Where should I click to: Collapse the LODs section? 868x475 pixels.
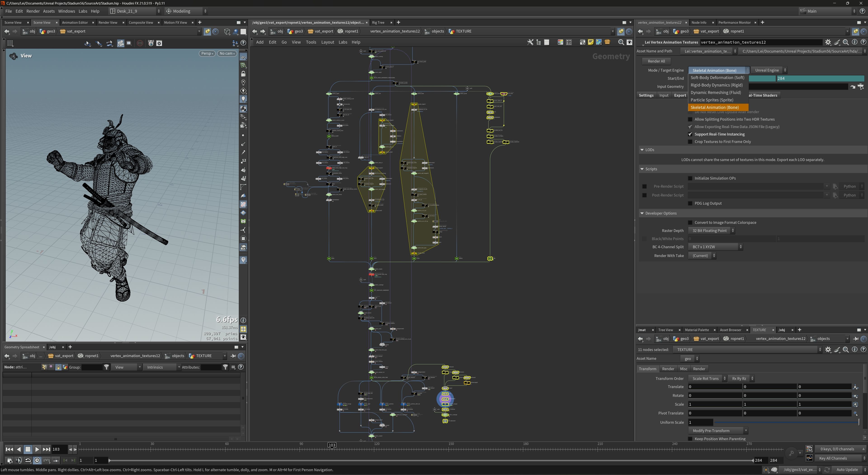pyautogui.click(x=642, y=150)
